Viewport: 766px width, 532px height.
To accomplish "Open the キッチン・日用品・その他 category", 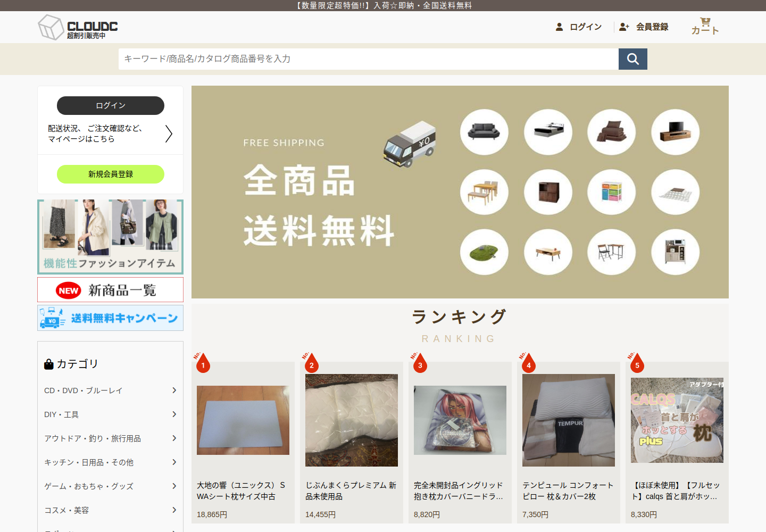I will pyautogui.click(x=89, y=462).
